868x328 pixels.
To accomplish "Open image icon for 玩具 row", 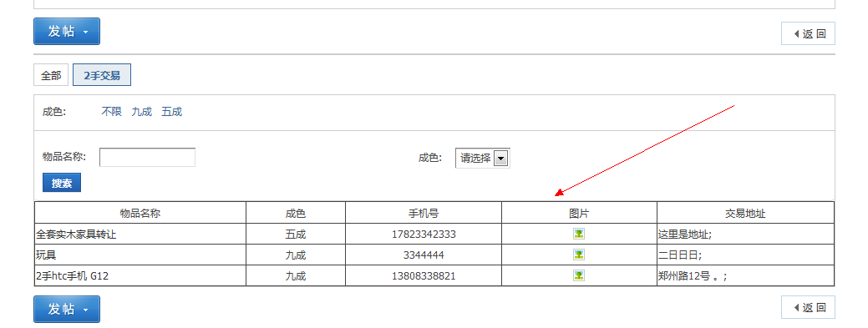I will 578,255.
